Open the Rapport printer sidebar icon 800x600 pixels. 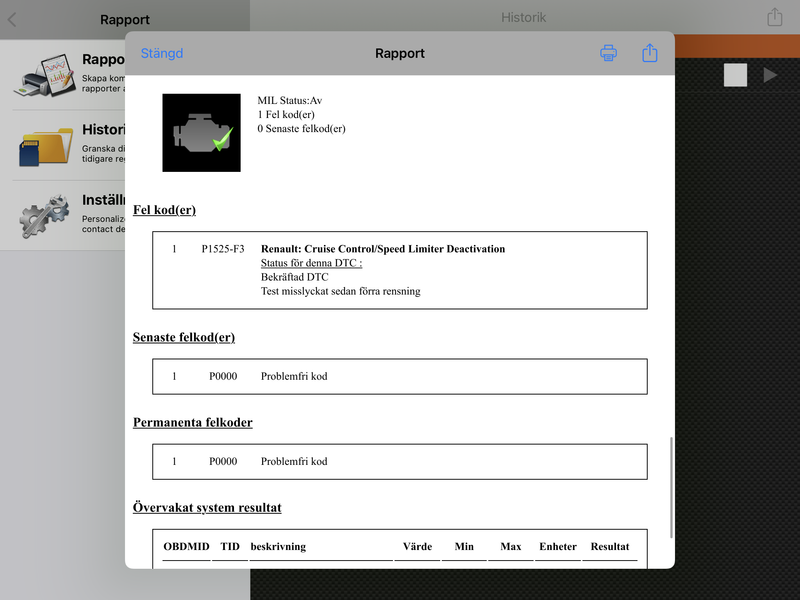pyautogui.click(x=45, y=75)
